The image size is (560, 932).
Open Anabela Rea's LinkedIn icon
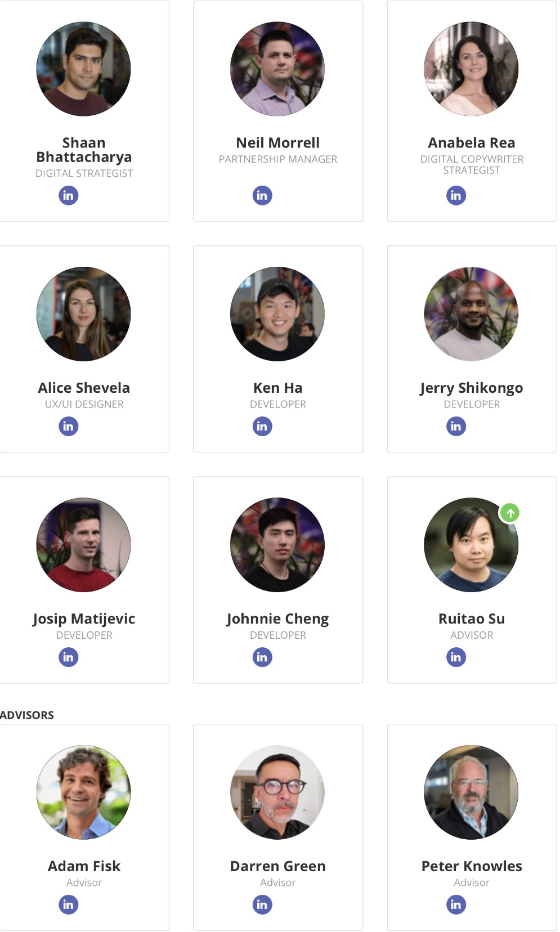pyautogui.click(x=456, y=195)
